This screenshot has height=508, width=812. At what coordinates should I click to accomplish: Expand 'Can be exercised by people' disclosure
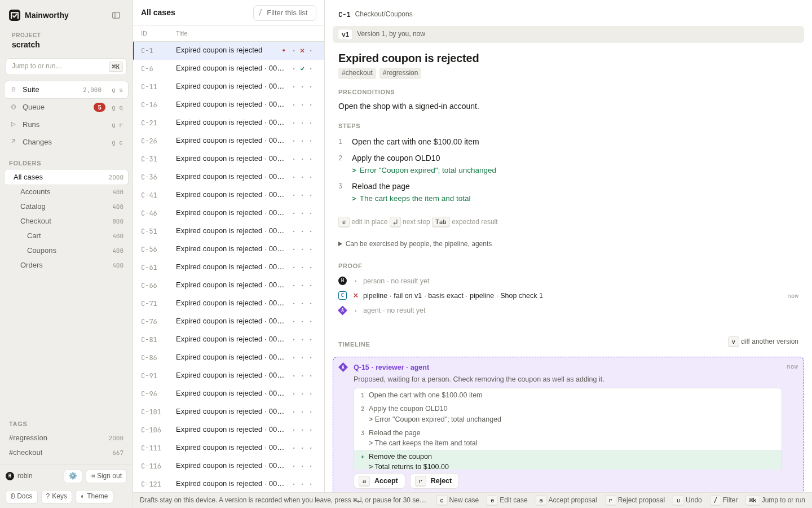(x=415, y=244)
